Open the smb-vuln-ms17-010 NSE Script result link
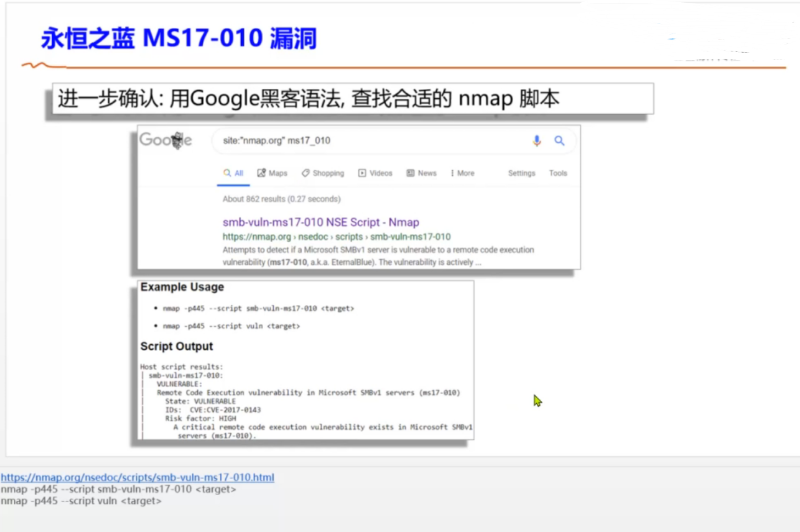This screenshot has height=532, width=800. pyautogui.click(x=321, y=222)
